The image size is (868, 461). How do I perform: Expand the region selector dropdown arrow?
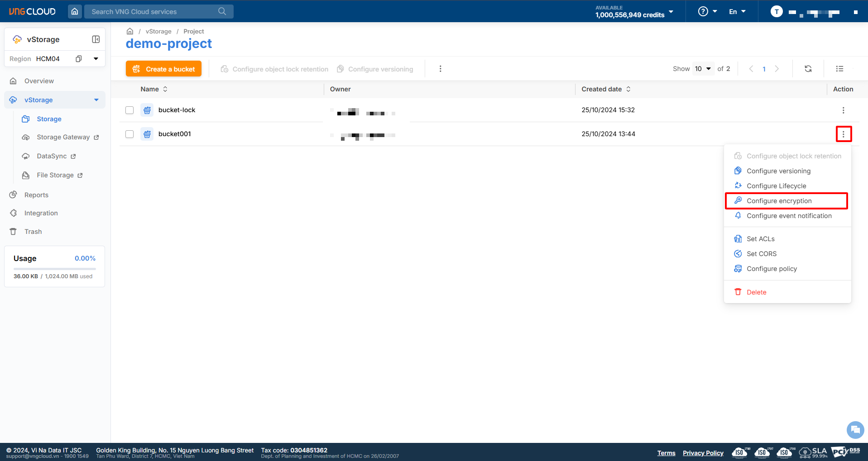coord(96,59)
